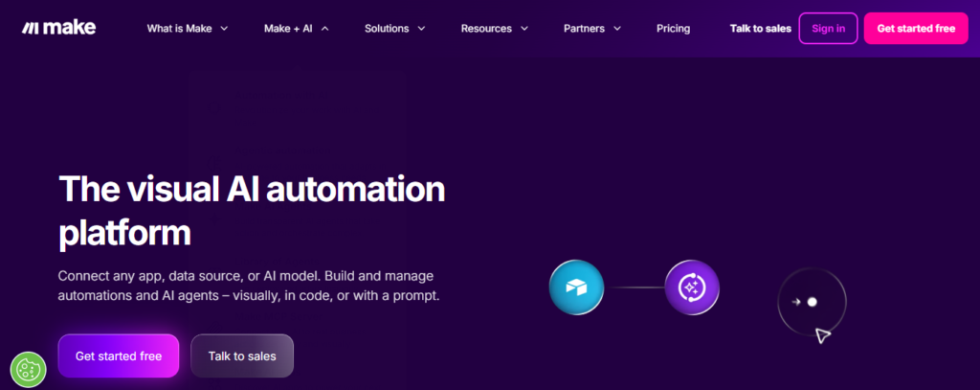This screenshot has width=980, height=390.
Task: Click Talk to sales in the header
Action: click(760, 28)
